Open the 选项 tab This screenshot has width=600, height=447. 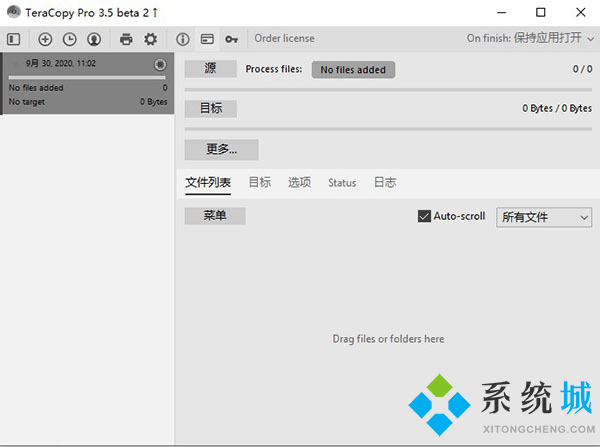coord(299,183)
